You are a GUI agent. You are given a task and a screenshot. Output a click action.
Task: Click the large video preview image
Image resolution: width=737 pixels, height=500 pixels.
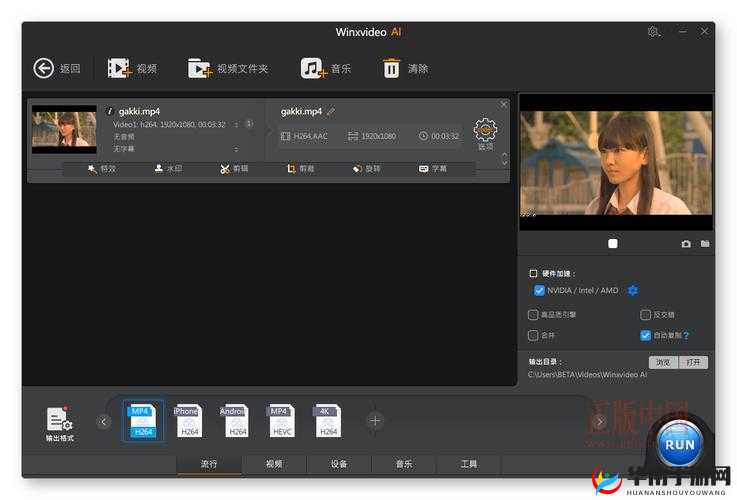point(616,163)
